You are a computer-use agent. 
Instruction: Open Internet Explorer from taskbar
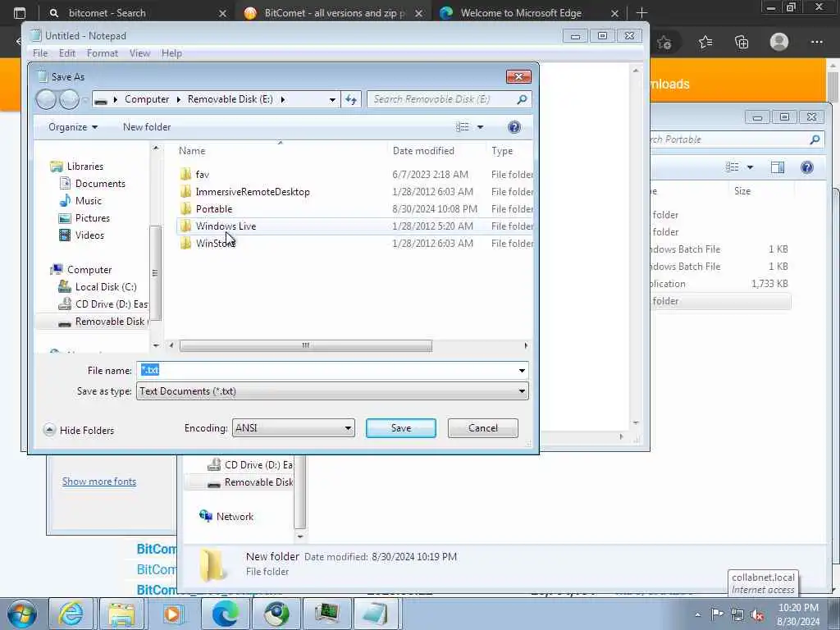click(x=71, y=614)
